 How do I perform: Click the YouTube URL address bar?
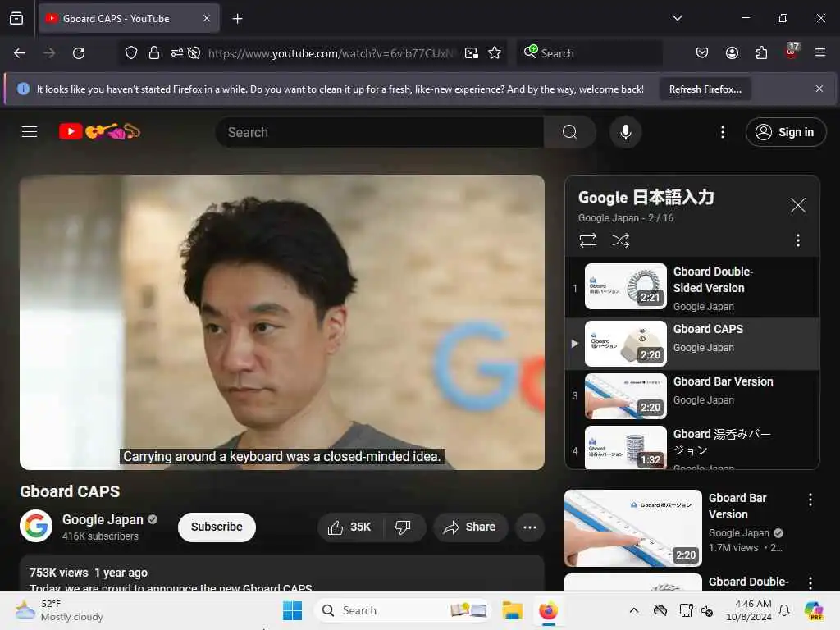click(x=331, y=53)
